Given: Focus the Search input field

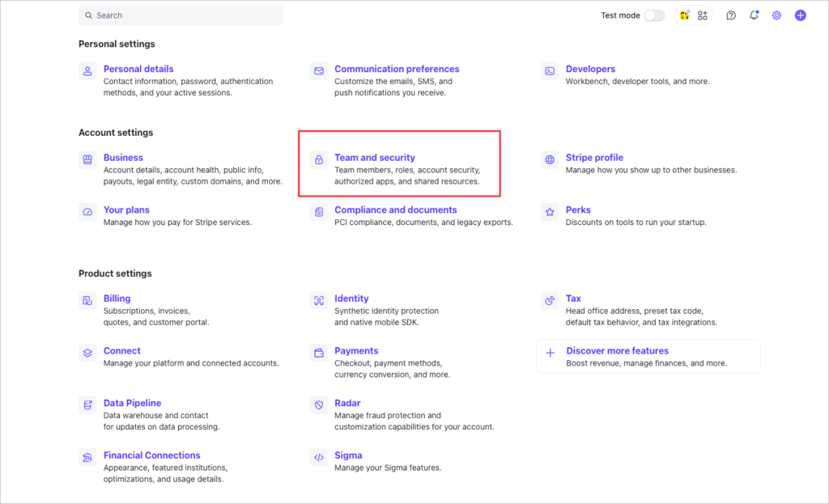Looking at the screenshot, I should pos(181,15).
